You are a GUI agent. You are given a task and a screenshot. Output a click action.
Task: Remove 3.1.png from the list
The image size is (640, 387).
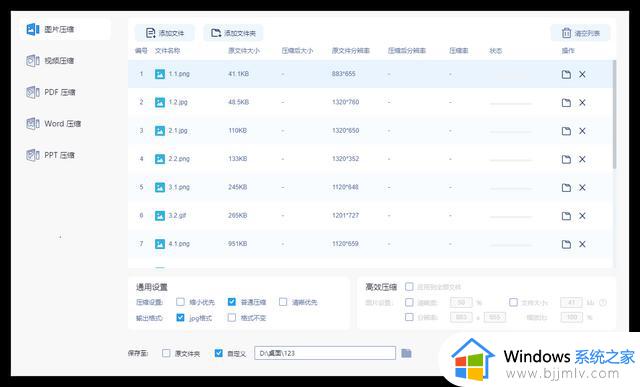(582, 187)
